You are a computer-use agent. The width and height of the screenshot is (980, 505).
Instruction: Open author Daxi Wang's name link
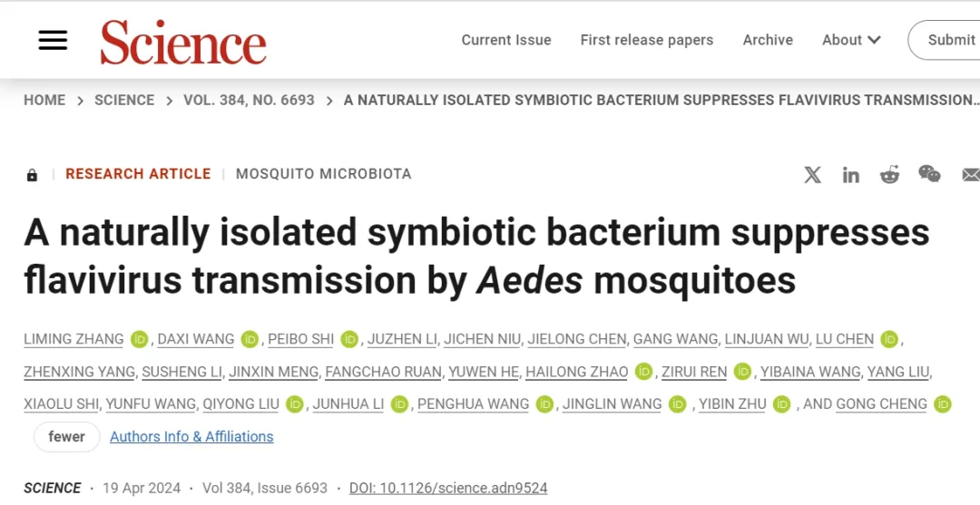click(x=196, y=339)
